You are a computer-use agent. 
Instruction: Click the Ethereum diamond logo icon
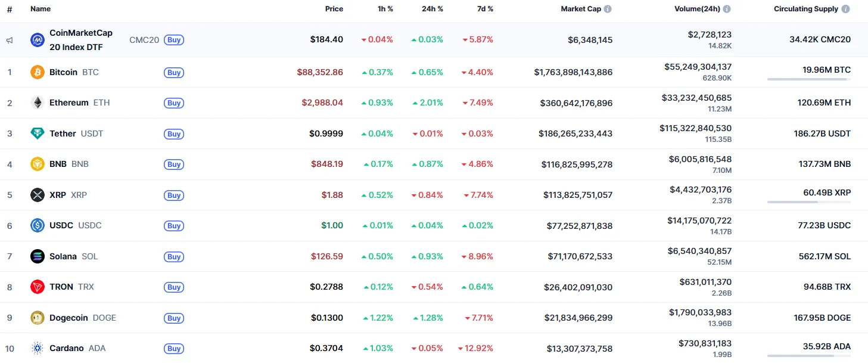38,103
